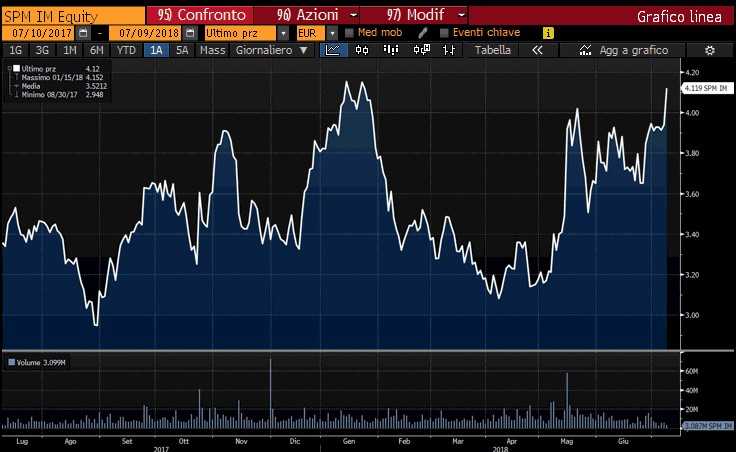The height and width of the screenshot is (452, 736).
Task: Click the end date 07/09/2018 field
Action: pyautogui.click(x=146, y=33)
